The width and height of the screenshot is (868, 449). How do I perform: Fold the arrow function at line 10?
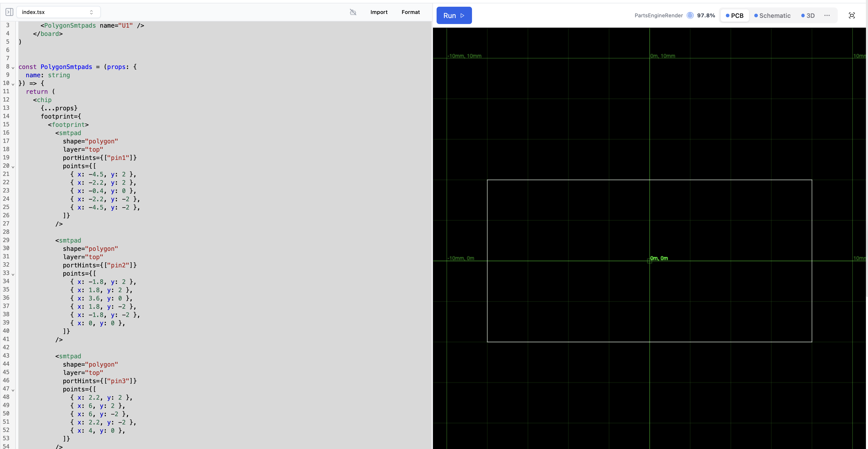pyautogui.click(x=13, y=84)
